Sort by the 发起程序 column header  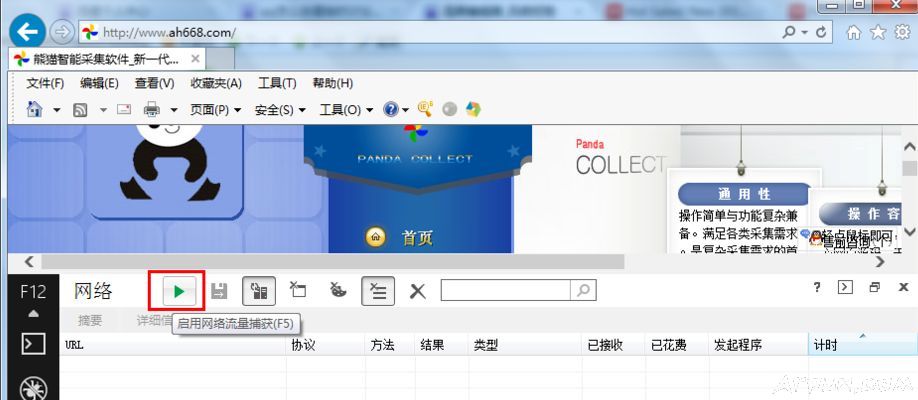pyautogui.click(x=758, y=345)
